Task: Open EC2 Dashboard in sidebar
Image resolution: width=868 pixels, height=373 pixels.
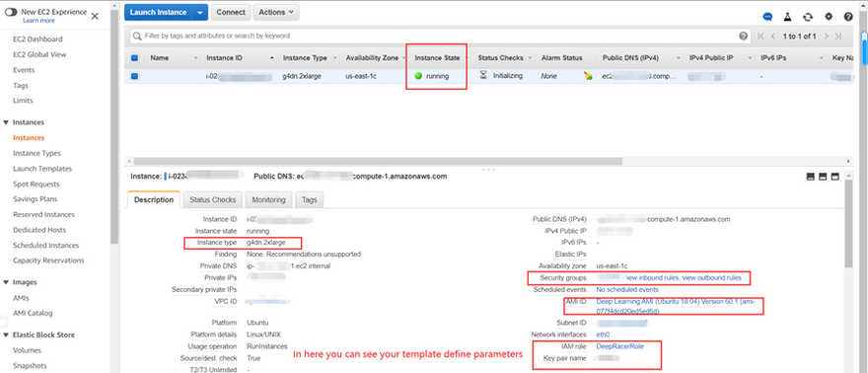Action: 37,39
